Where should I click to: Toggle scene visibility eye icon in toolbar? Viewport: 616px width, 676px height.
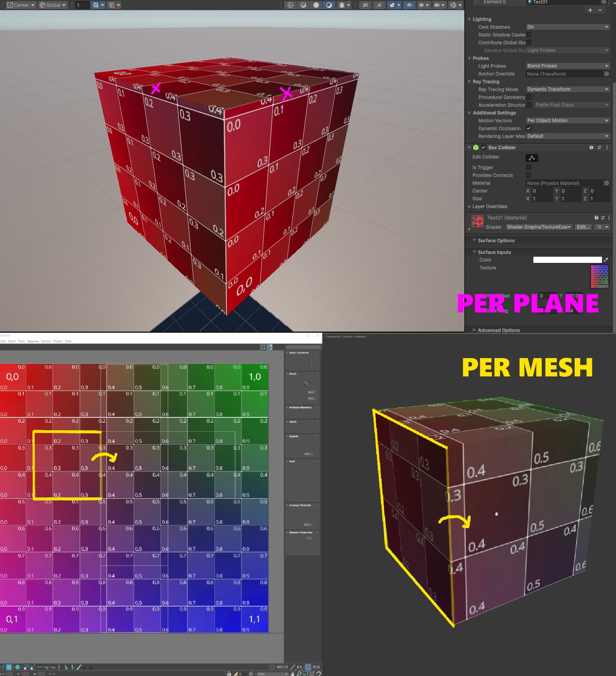tap(409, 5)
